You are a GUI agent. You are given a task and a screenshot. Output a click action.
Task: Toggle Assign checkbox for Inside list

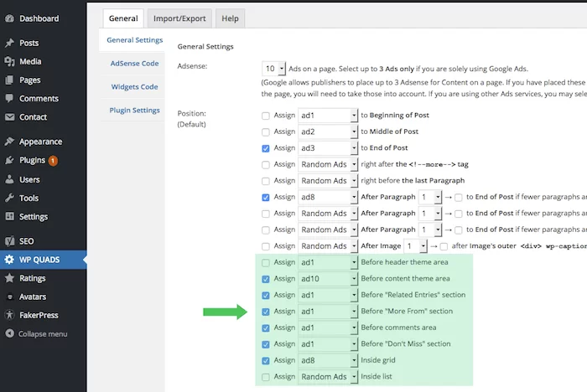click(266, 377)
